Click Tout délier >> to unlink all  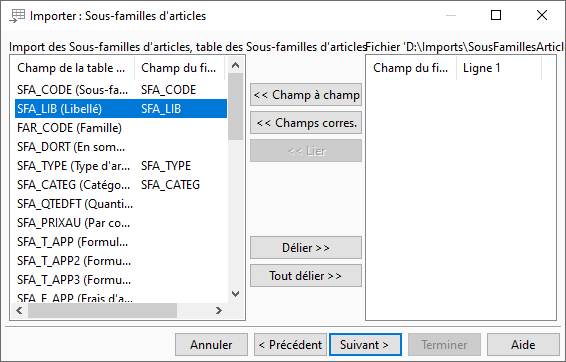(x=306, y=276)
